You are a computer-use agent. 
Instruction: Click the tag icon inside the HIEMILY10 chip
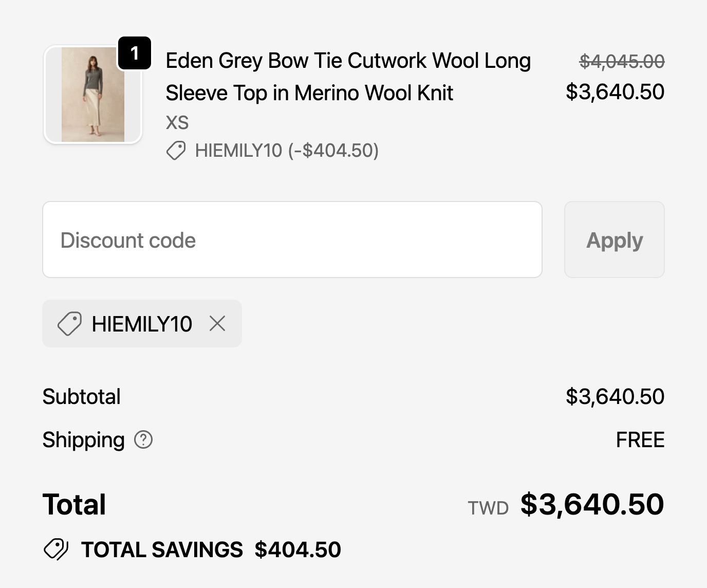pos(69,324)
